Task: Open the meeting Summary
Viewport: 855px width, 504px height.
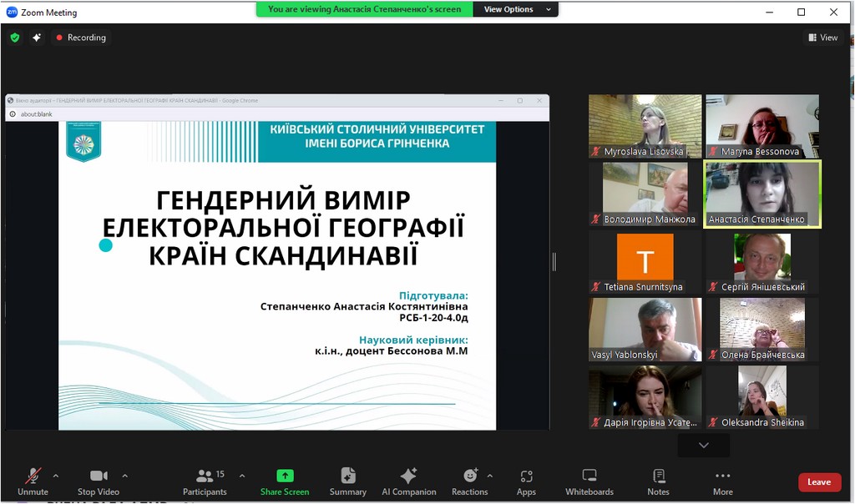Action: (348, 481)
